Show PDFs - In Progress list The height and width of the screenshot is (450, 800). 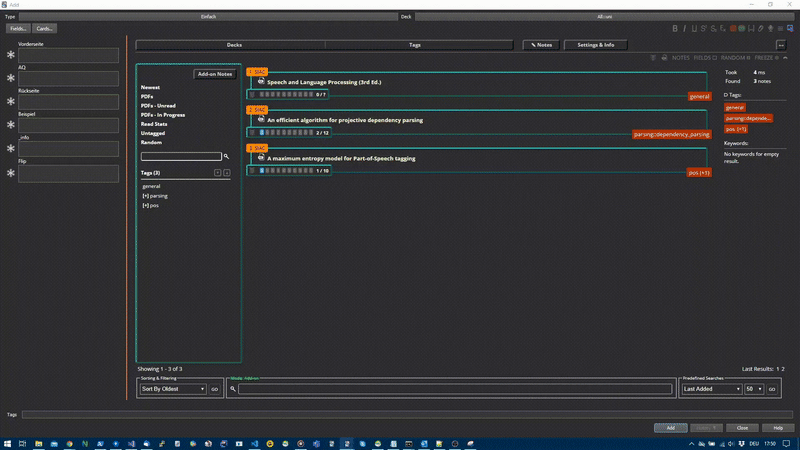pyautogui.click(x=163, y=115)
